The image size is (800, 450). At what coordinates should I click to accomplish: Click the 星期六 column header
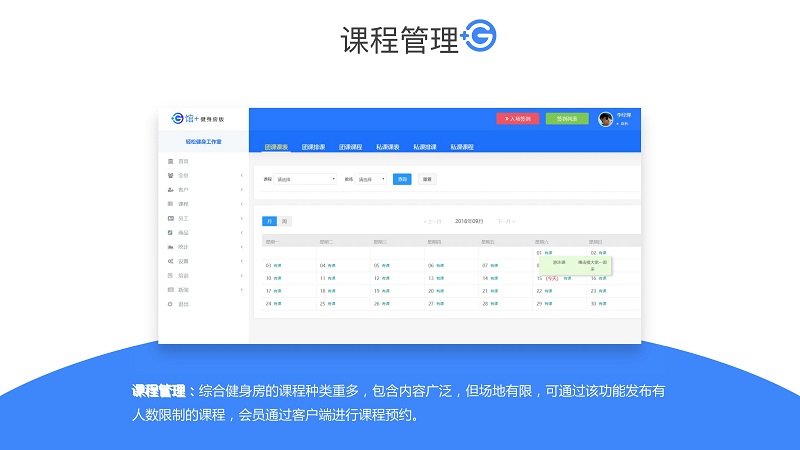[x=542, y=242]
